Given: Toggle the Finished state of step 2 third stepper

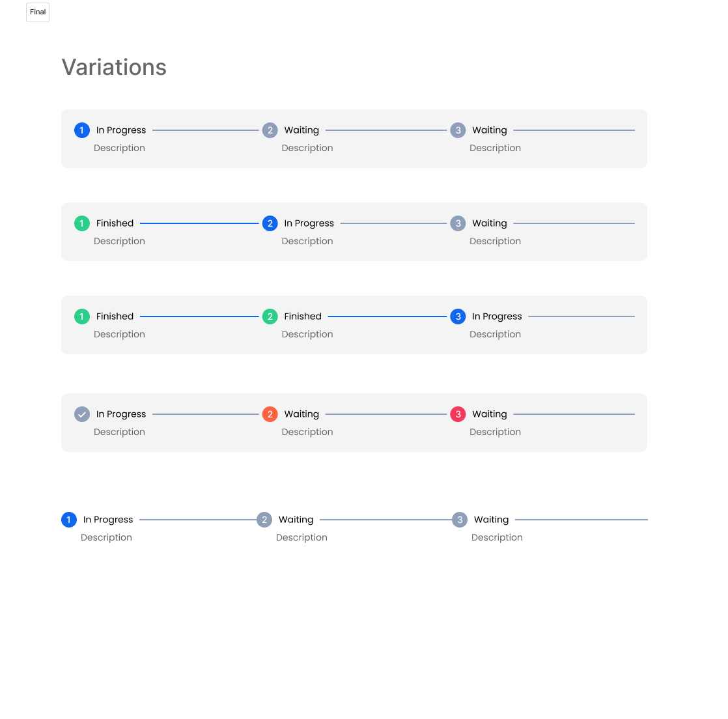Looking at the screenshot, I should pyautogui.click(x=270, y=317).
